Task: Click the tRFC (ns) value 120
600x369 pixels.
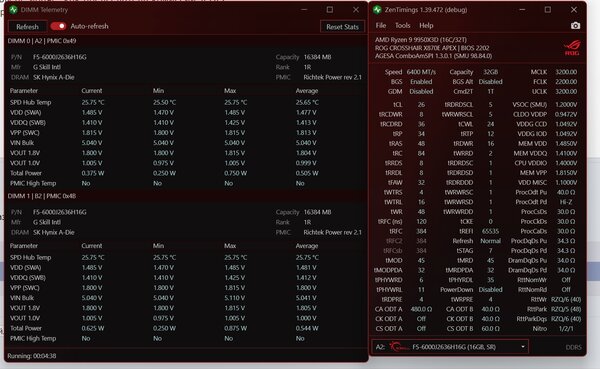Action: click(421, 222)
